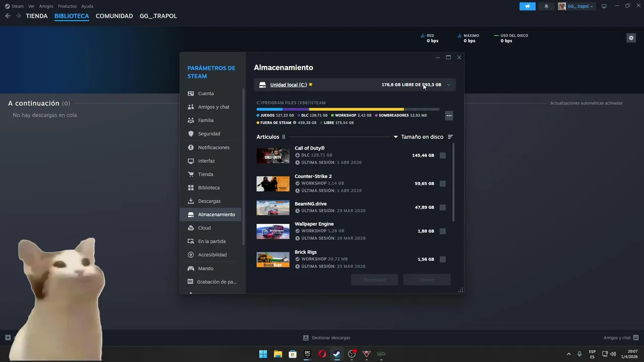Open the Amigos menu
This screenshot has width=644, height=362.
point(46,6)
